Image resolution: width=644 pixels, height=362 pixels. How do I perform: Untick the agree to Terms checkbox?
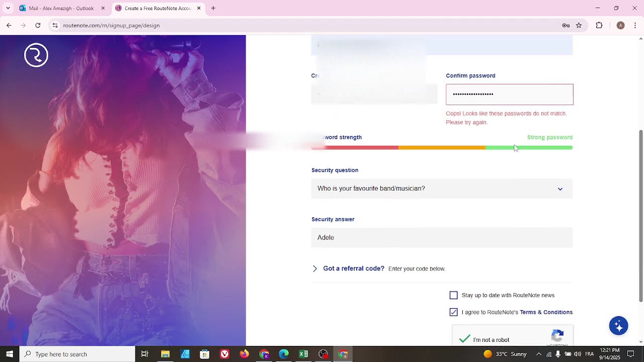(453, 312)
